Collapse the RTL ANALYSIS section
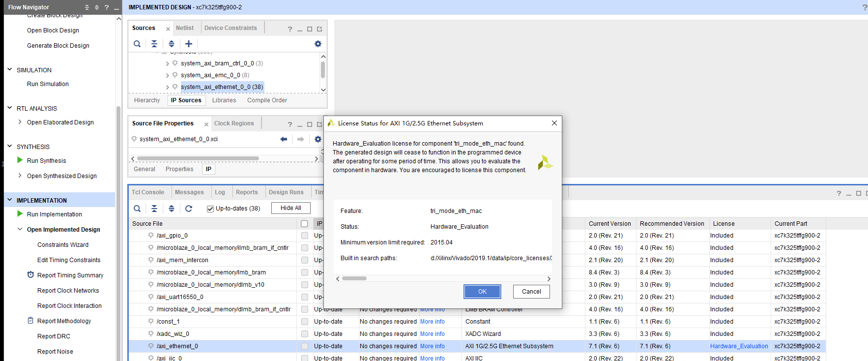The height and width of the screenshot is (361, 868). tap(9, 108)
